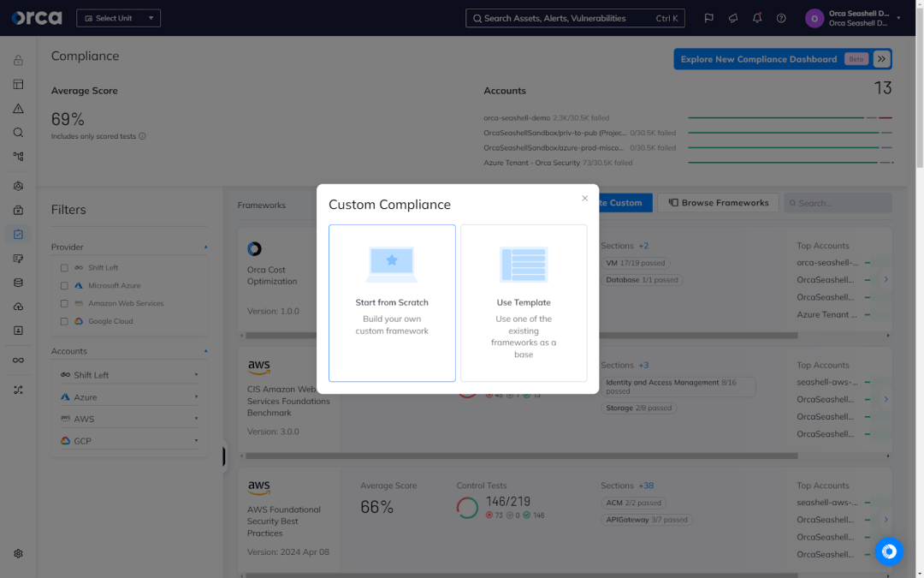The width and height of the screenshot is (924, 578).
Task: Tick the Google Cloud provider checkbox
Action: pos(64,321)
